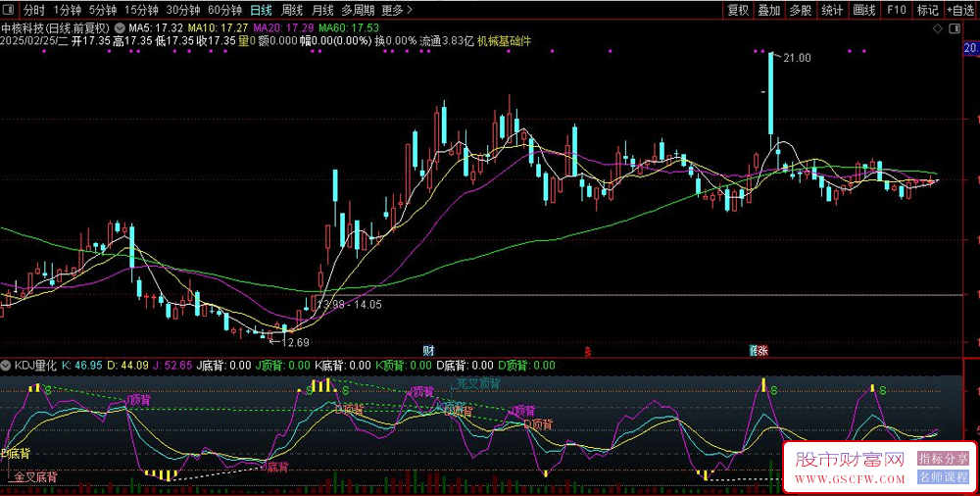
Task: Add stock via +自选 button
Action: (961, 10)
